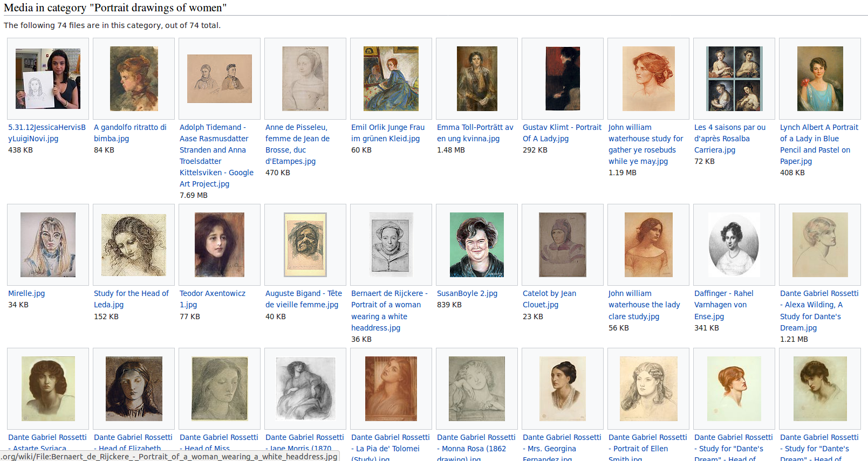This screenshot has height=461, width=868.
Task: Click Emil Orlik Junge Frau im grünen Kleid link
Action: [x=388, y=133]
